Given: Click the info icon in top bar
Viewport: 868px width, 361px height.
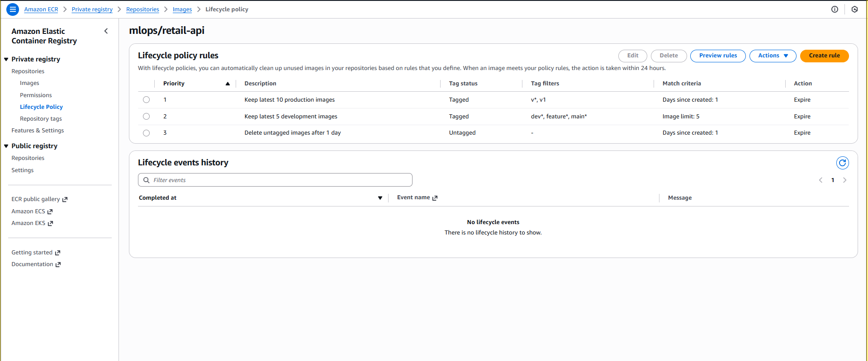Looking at the screenshot, I should pos(835,9).
